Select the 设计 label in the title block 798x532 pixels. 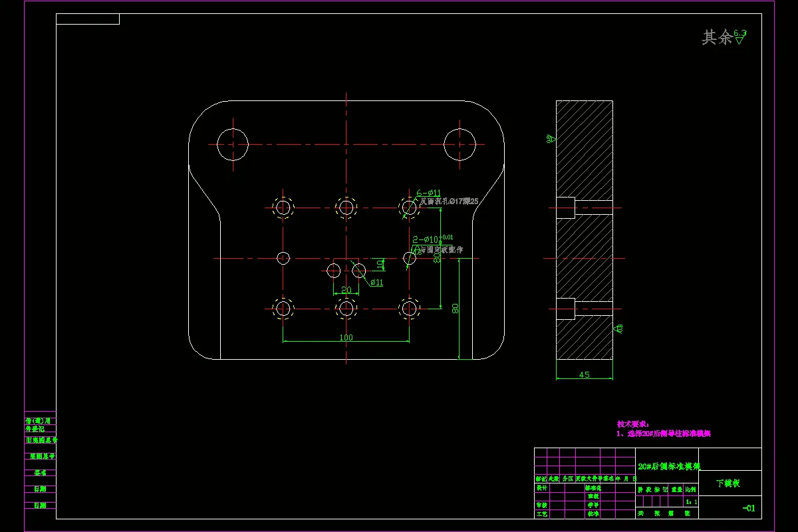pyautogui.click(x=541, y=487)
